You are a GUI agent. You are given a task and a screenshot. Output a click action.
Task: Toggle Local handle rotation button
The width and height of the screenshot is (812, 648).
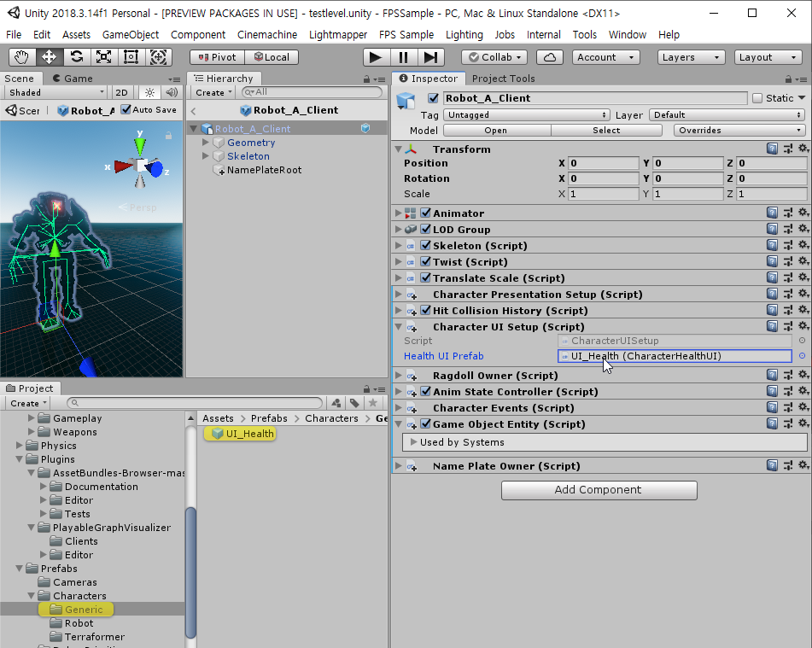click(x=272, y=57)
